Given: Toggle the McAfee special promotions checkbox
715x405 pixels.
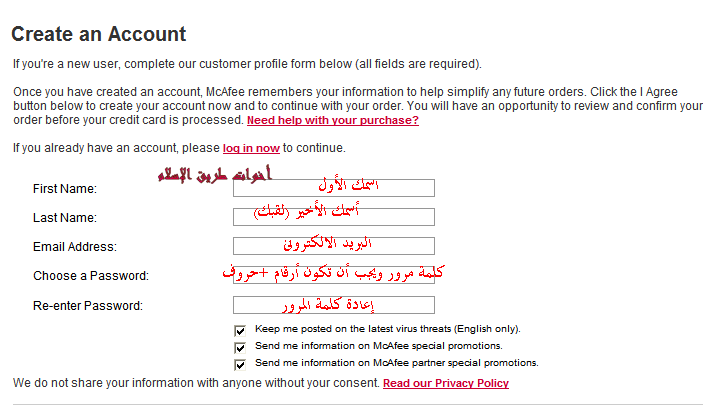Looking at the screenshot, I should tap(240, 347).
